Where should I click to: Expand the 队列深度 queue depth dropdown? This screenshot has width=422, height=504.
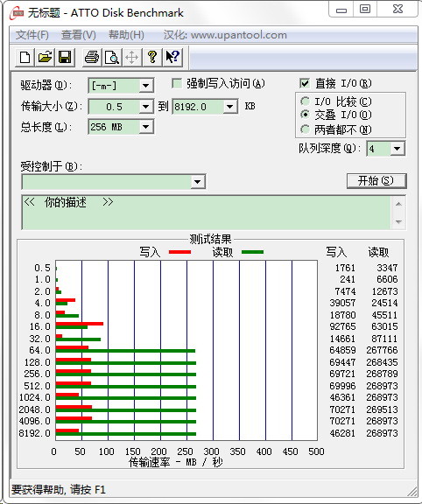pyautogui.click(x=397, y=149)
